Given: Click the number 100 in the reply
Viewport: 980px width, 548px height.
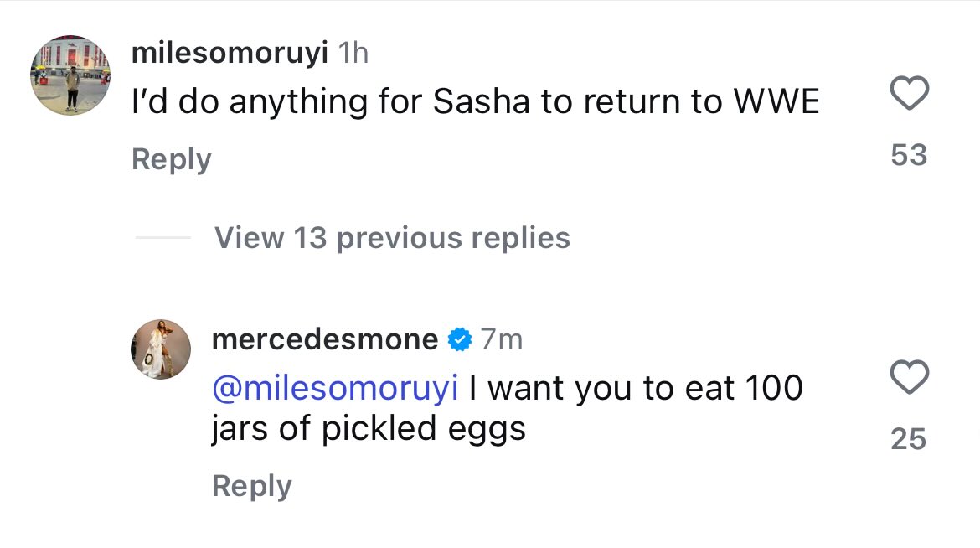Looking at the screenshot, I should pos(771,388).
